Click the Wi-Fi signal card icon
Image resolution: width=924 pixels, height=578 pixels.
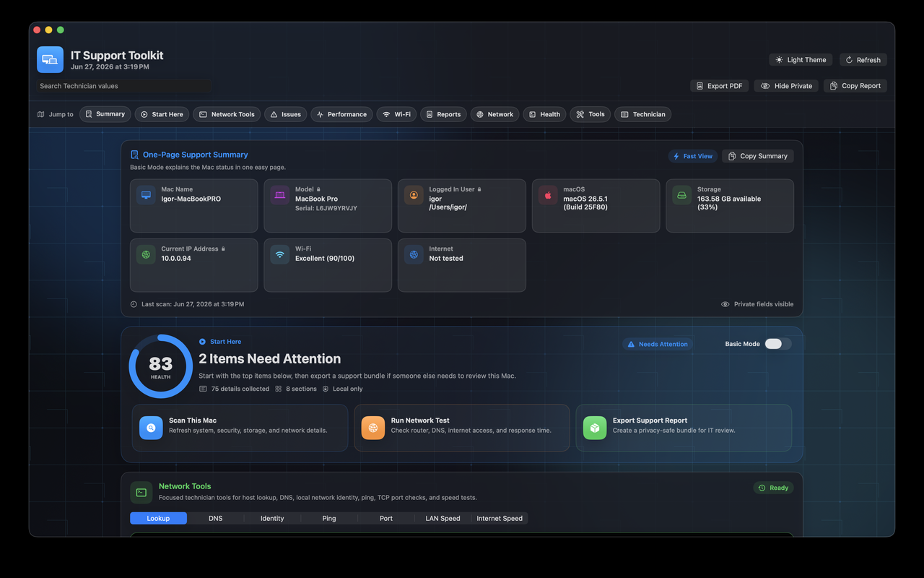tap(280, 254)
